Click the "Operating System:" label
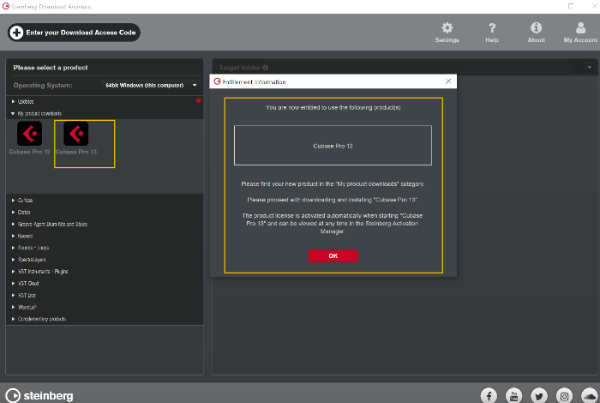600x403 pixels. [43, 85]
